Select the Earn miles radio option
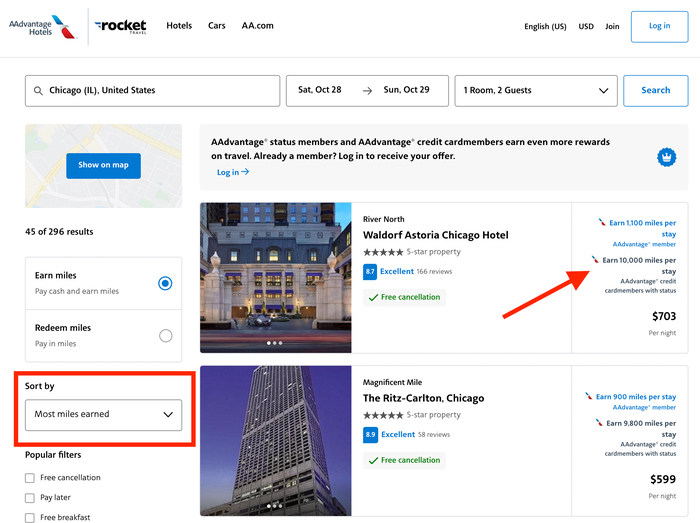Image resolution: width=700 pixels, height=523 pixels. (x=165, y=283)
